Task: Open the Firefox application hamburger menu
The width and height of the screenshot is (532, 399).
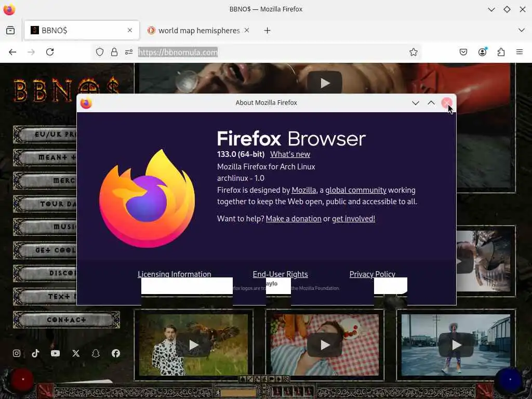Action: [520, 52]
